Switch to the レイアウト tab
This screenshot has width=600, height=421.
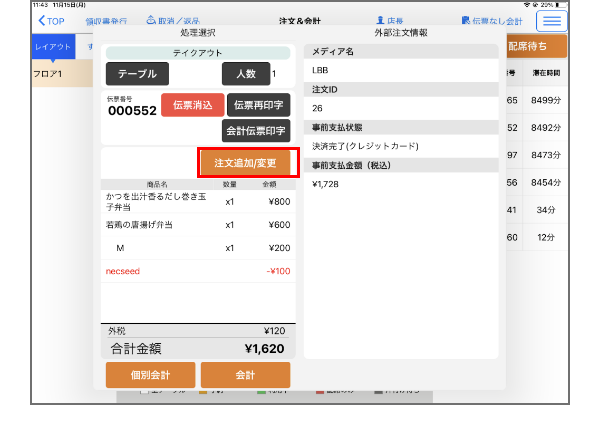point(52,47)
